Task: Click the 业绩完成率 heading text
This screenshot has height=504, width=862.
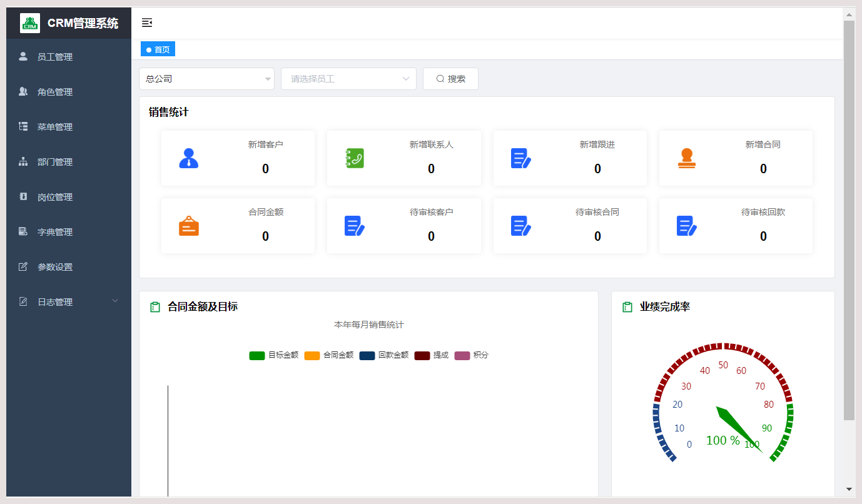Action: (x=665, y=307)
